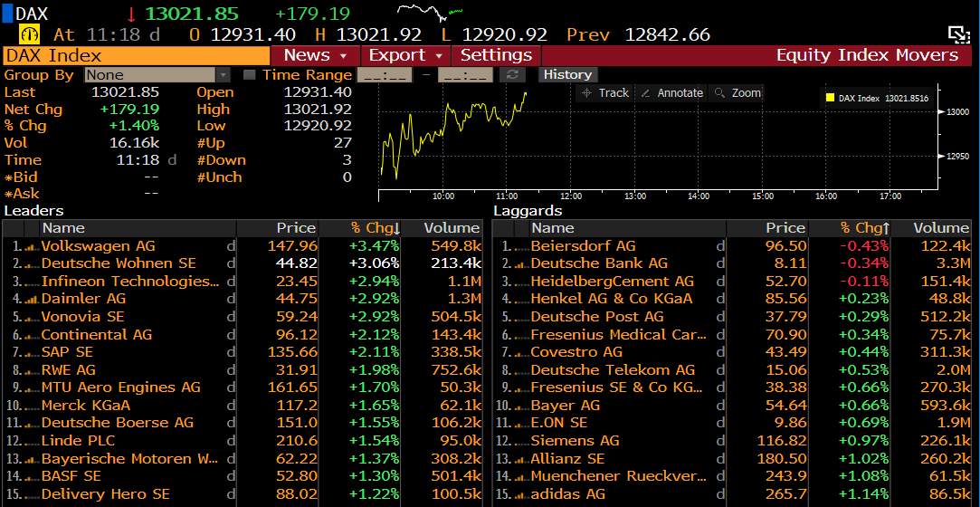Sort Leaders by % Chg column header
Screen dimensions: 980x507
tap(359, 228)
